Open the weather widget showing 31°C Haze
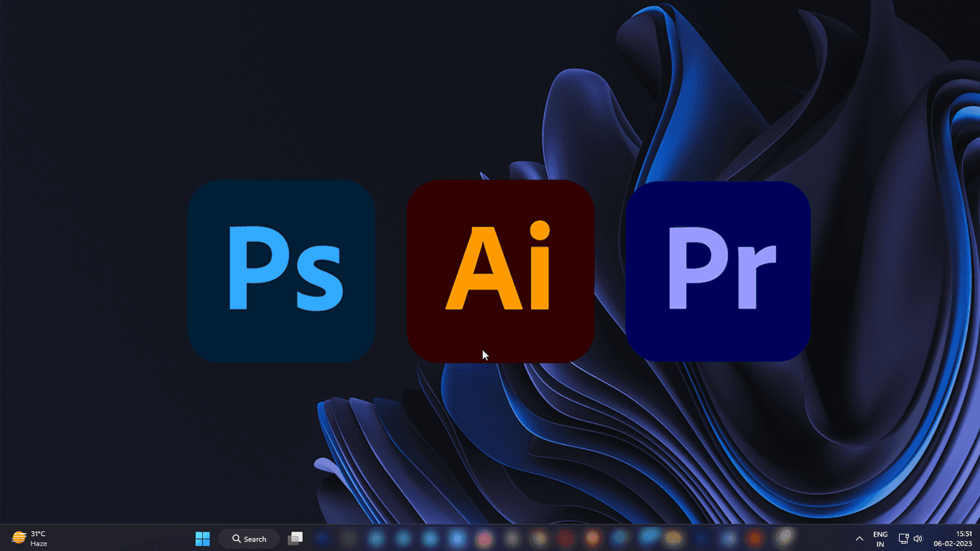980x551 pixels. coord(29,539)
